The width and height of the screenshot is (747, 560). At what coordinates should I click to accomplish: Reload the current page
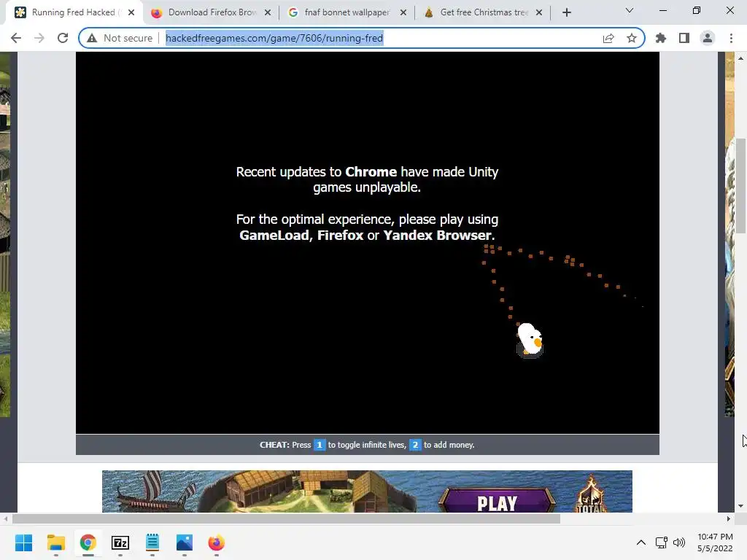click(63, 38)
